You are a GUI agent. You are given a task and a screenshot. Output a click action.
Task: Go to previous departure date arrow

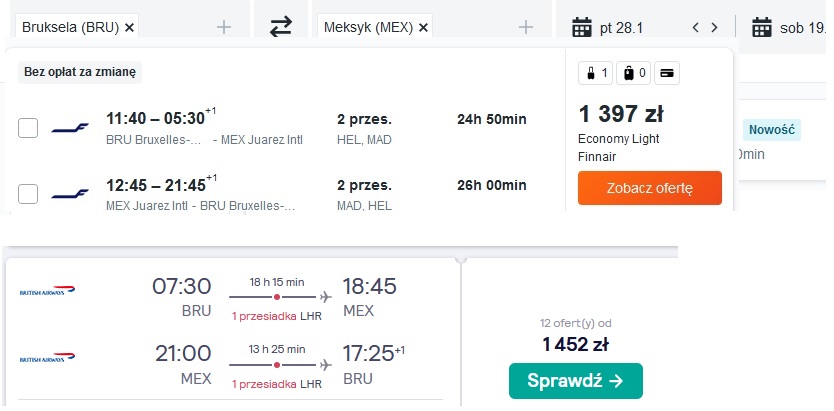click(x=695, y=28)
